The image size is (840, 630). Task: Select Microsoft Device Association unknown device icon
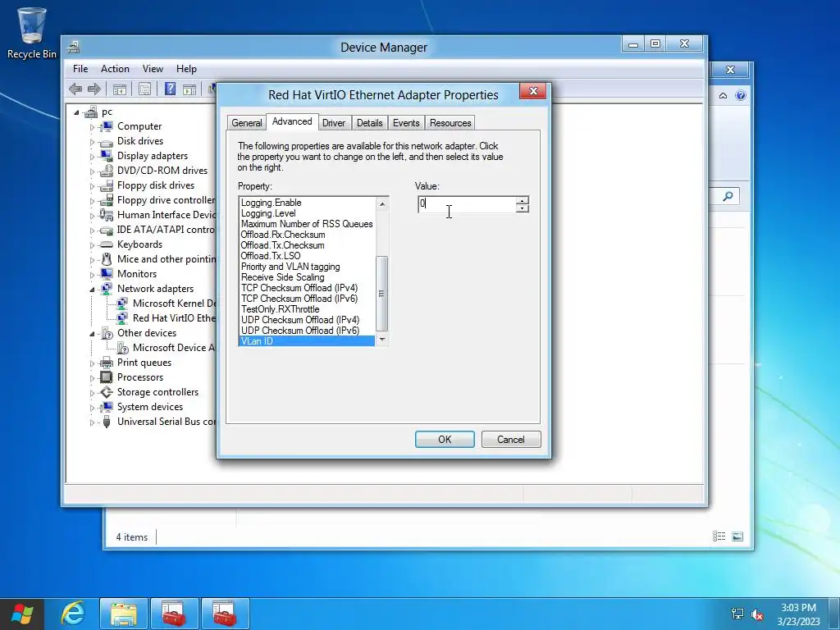(x=122, y=348)
